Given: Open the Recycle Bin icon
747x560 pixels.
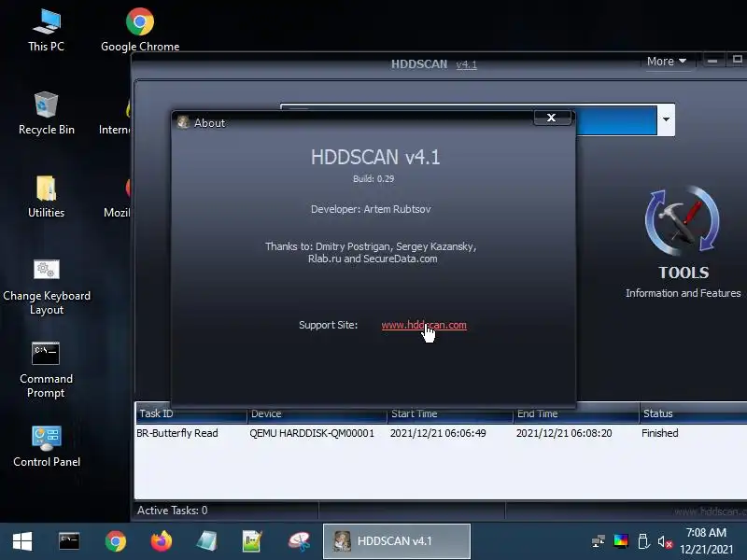Looking at the screenshot, I should tap(46, 113).
